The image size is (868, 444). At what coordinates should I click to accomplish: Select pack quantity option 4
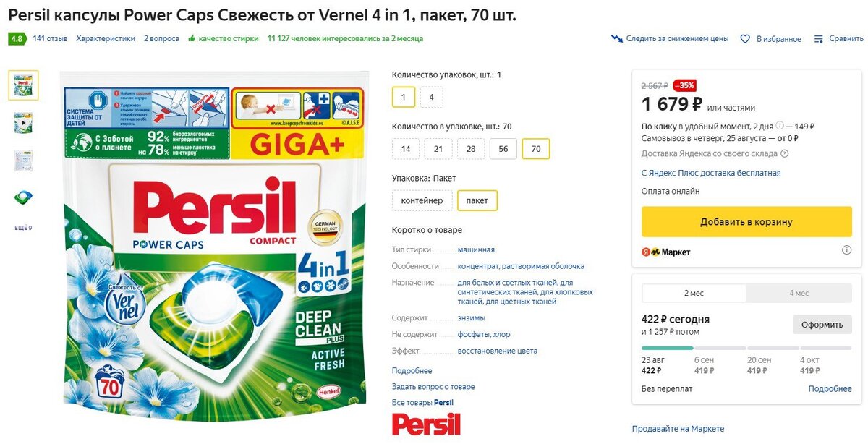click(x=431, y=97)
